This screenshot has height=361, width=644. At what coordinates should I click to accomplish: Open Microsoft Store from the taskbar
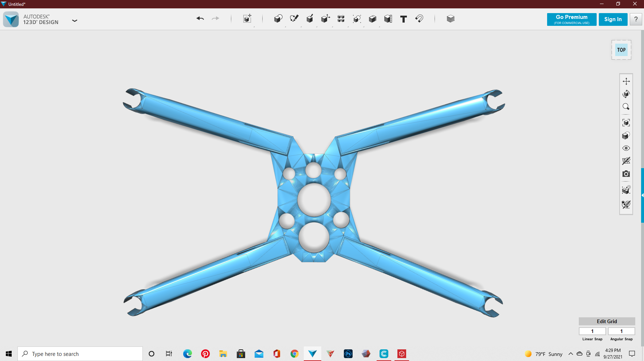tap(241, 354)
